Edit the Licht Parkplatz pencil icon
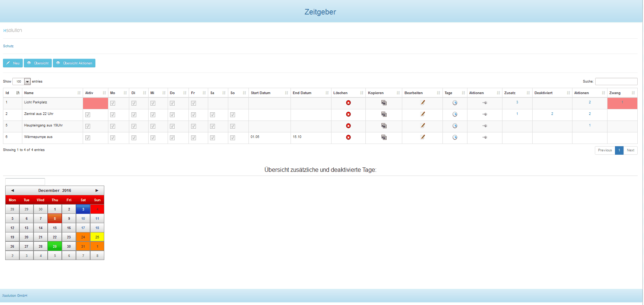644x305 pixels. (422, 103)
